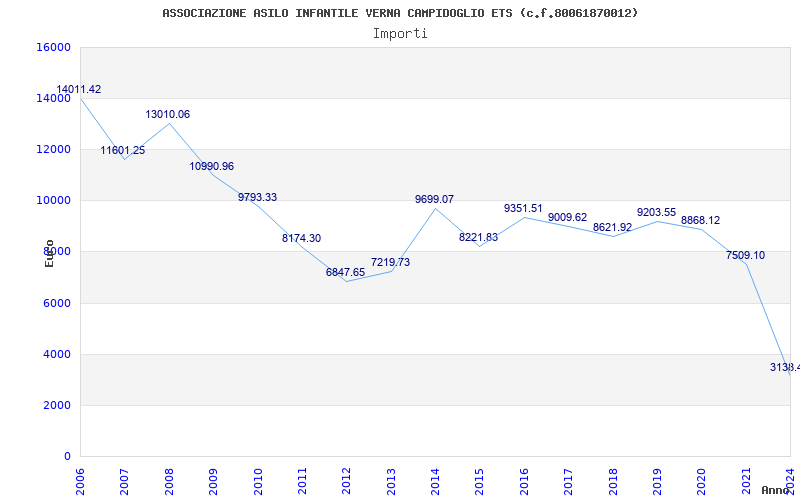
Task: Click the y-axis value 2000
Action: 56,405
